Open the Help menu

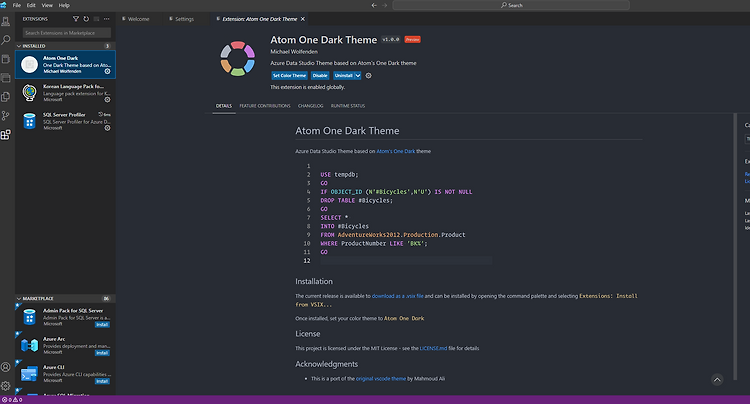tap(64, 5)
